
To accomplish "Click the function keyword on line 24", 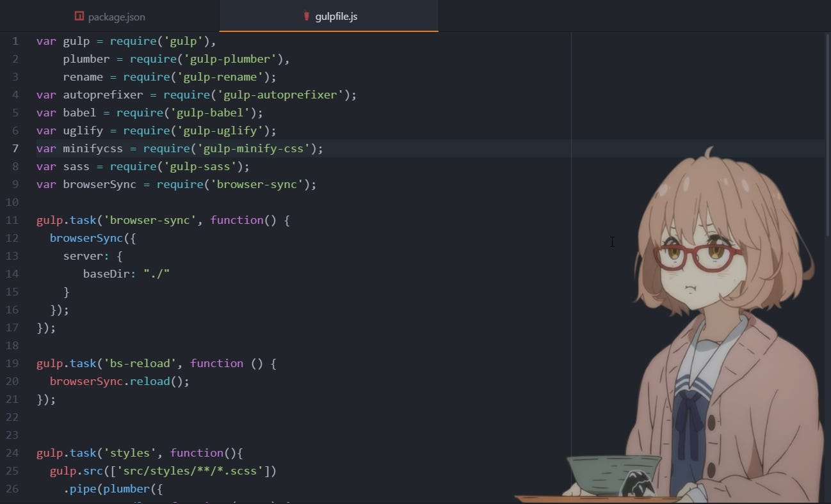I will 197,453.
